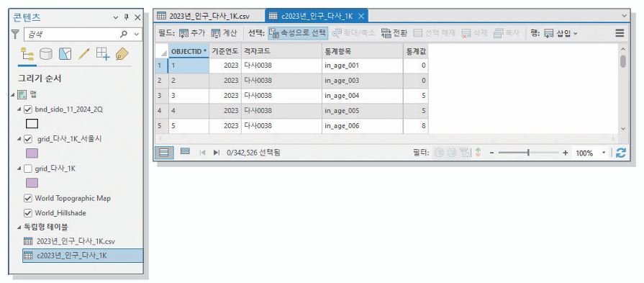Click 추가 add field button
644x283 pixels.
tap(192, 33)
